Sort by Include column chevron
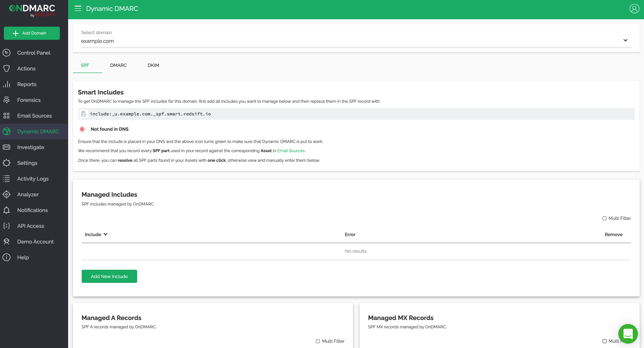644x348 pixels. tap(106, 234)
